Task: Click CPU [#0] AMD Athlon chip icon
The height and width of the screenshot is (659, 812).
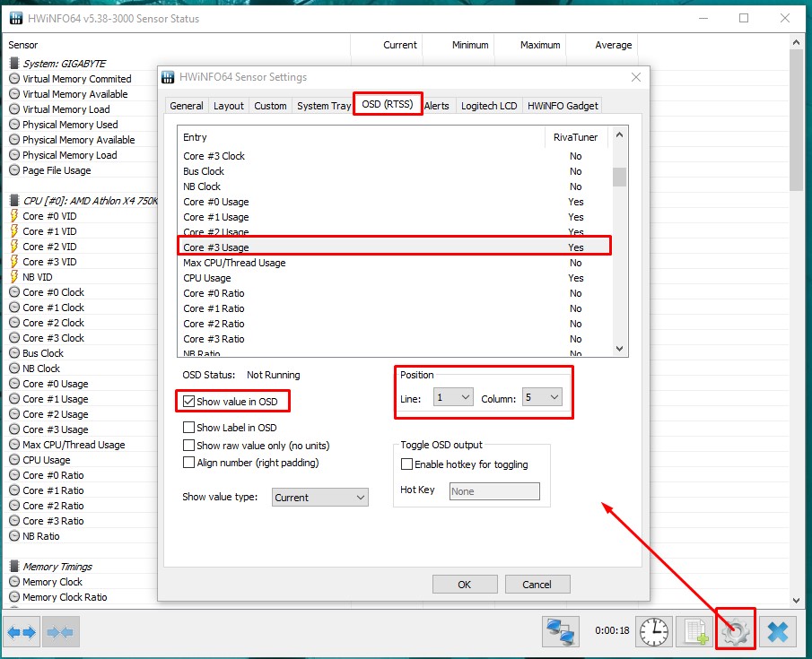Action: [14, 200]
